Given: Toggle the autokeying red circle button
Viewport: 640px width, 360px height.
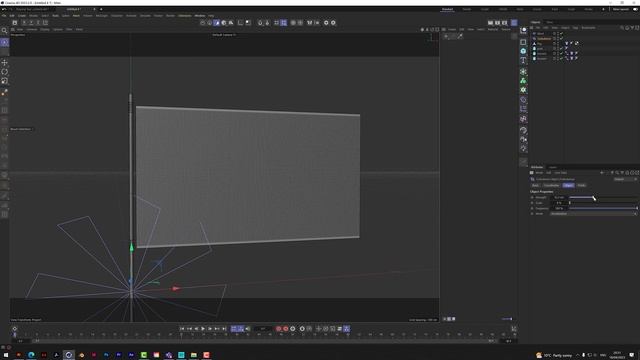Looking at the screenshot, I should point(286,329).
